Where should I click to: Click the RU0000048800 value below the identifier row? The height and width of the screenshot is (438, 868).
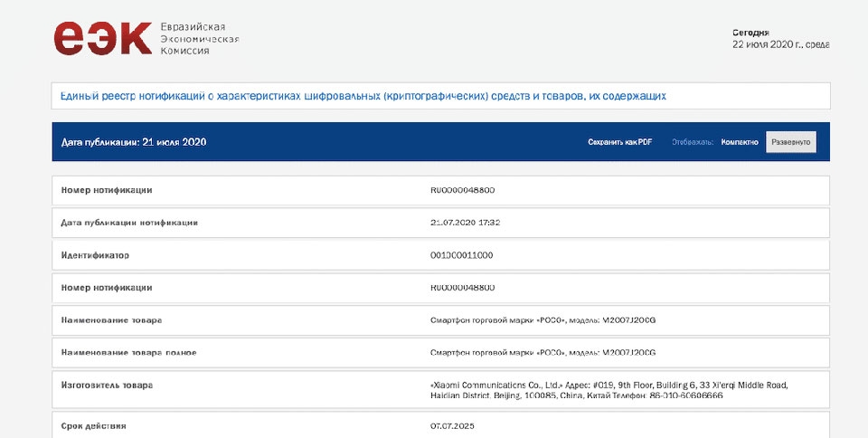(x=462, y=288)
